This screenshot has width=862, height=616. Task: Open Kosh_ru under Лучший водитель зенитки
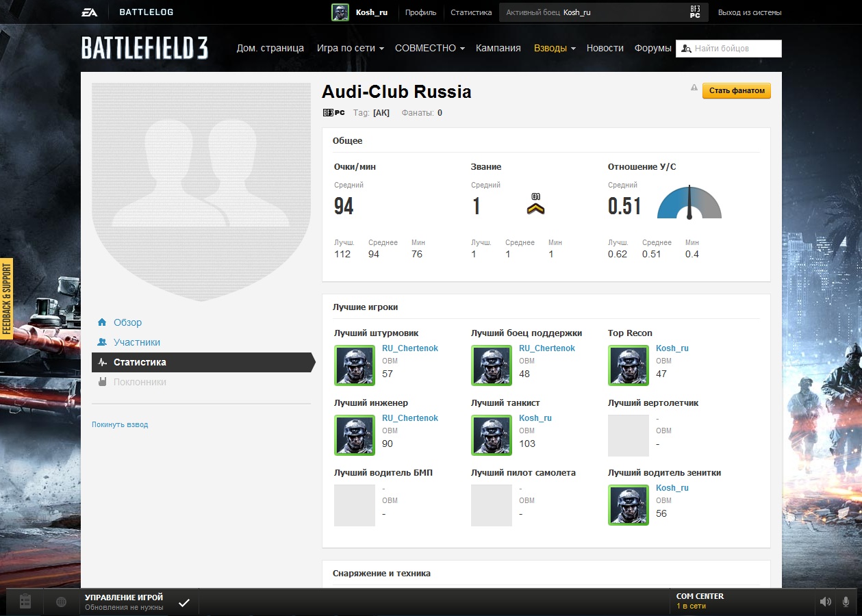click(672, 488)
